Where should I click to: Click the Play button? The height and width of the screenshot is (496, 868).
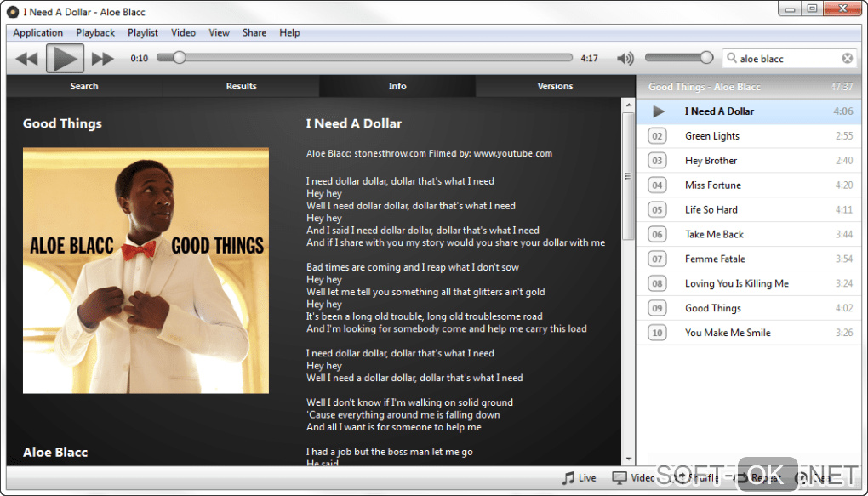click(65, 58)
